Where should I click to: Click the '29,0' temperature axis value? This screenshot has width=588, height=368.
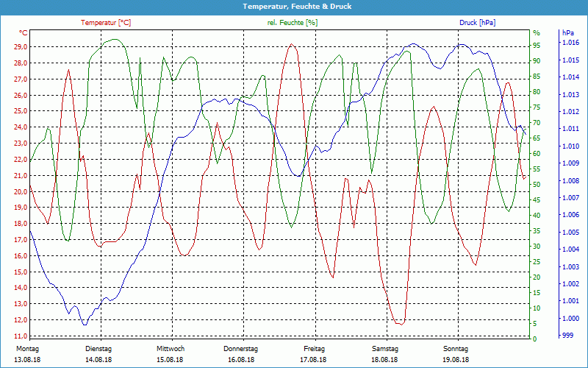click(x=21, y=47)
